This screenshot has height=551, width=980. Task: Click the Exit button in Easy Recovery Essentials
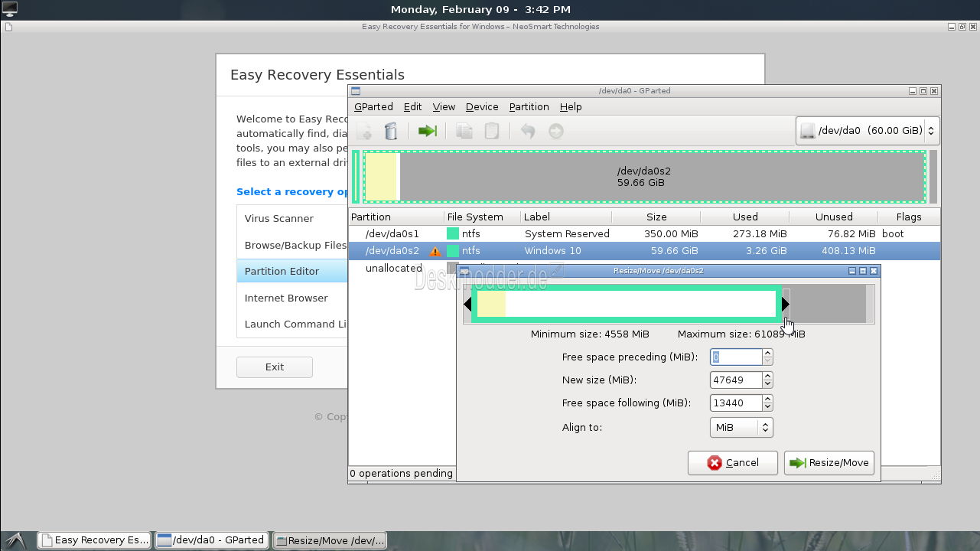[275, 367]
